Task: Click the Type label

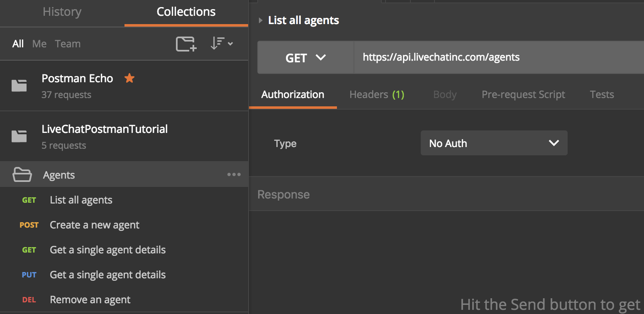Action: pyautogui.click(x=285, y=144)
